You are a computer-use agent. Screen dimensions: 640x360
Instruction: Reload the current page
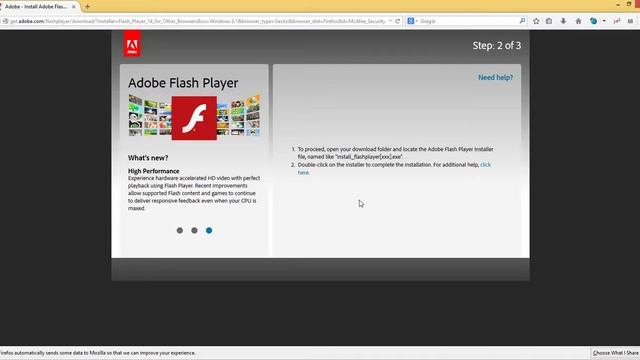(398, 21)
